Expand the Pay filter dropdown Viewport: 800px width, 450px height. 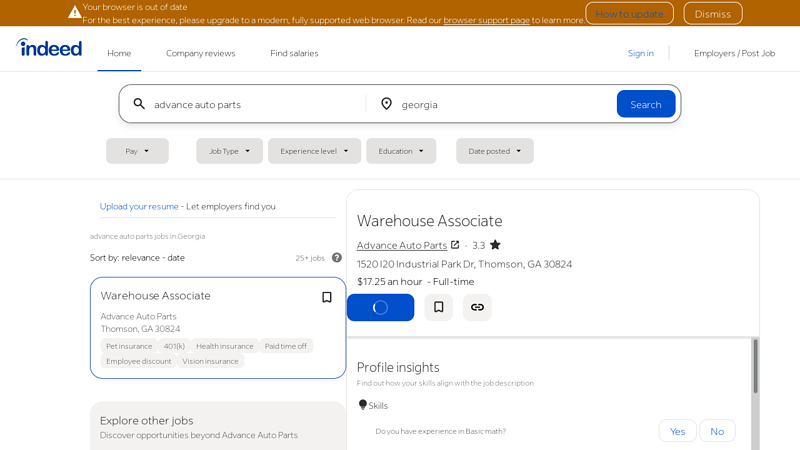coord(137,151)
